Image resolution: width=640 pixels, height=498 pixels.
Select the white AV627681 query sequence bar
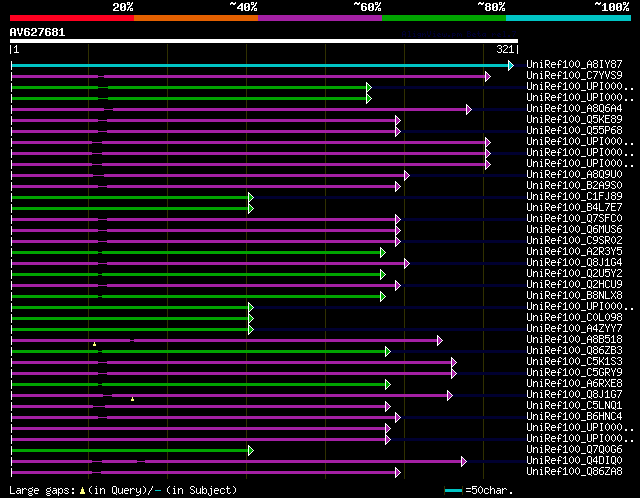tap(264, 41)
